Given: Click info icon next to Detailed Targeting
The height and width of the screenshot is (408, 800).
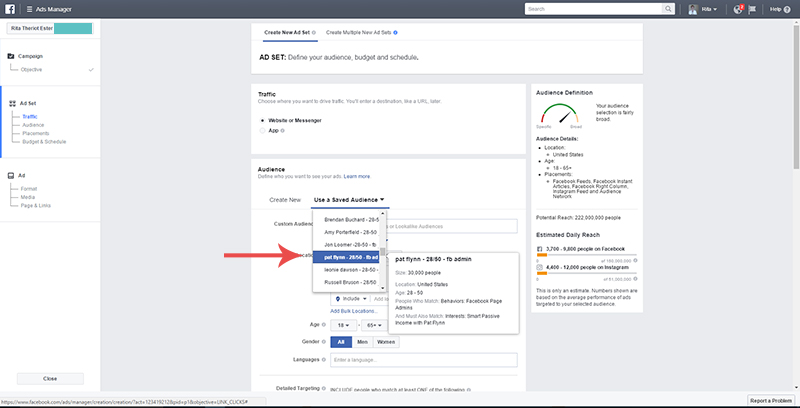Looking at the screenshot, I should point(323,389).
